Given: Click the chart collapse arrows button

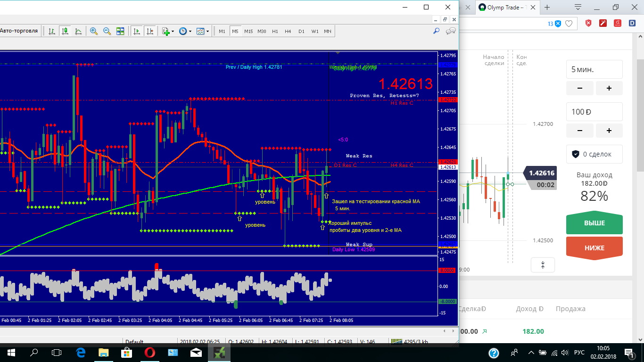Looking at the screenshot, I should (x=543, y=265).
